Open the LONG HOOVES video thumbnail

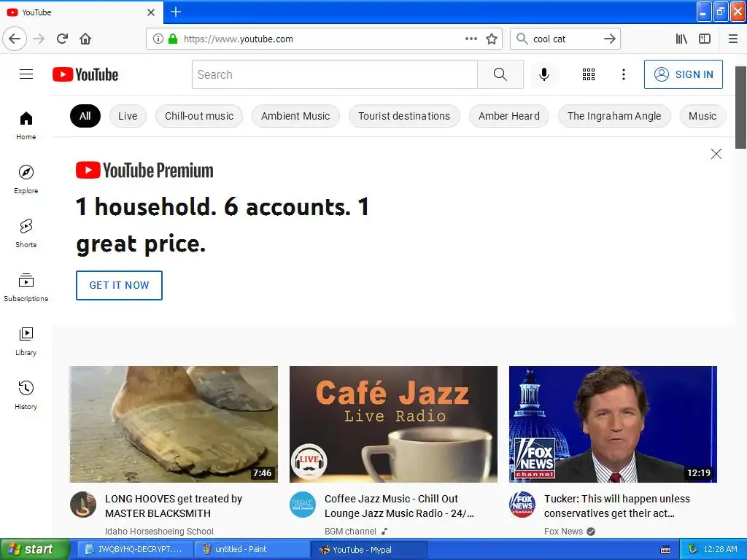point(174,424)
